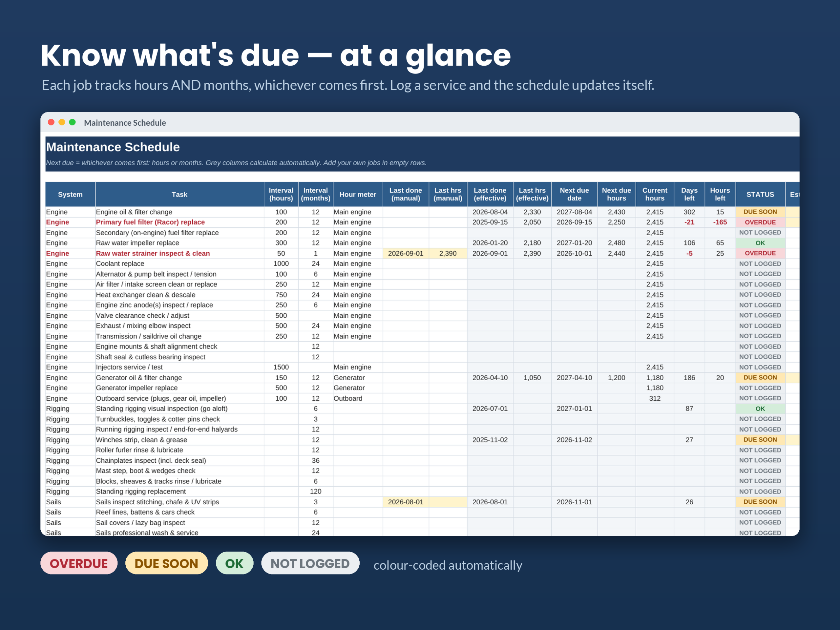
Task: Click the Coolant replace task cell
Action: [x=179, y=263]
